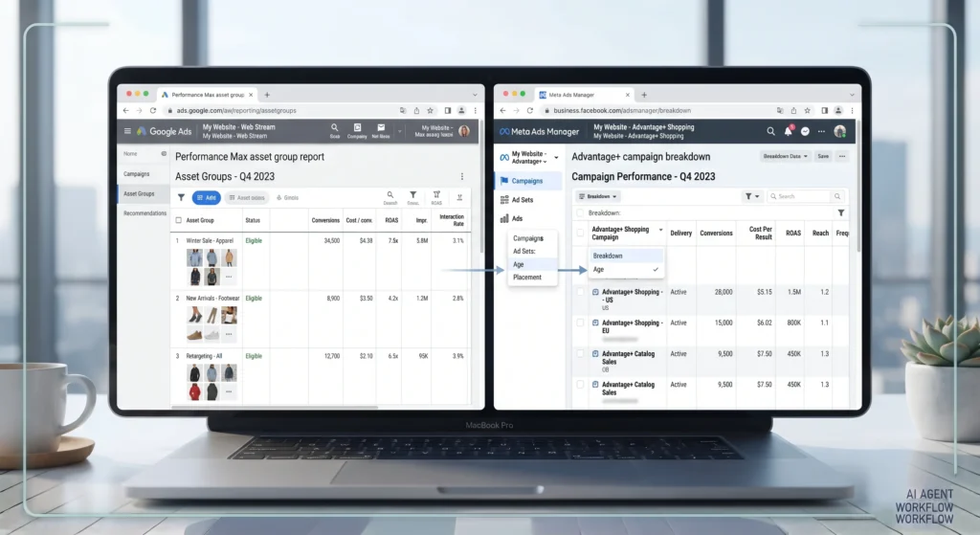The image size is (980, 535).
Task: Tick the Advantage+ Shopping Campaign header checkbox
Action: coord(580,234)
